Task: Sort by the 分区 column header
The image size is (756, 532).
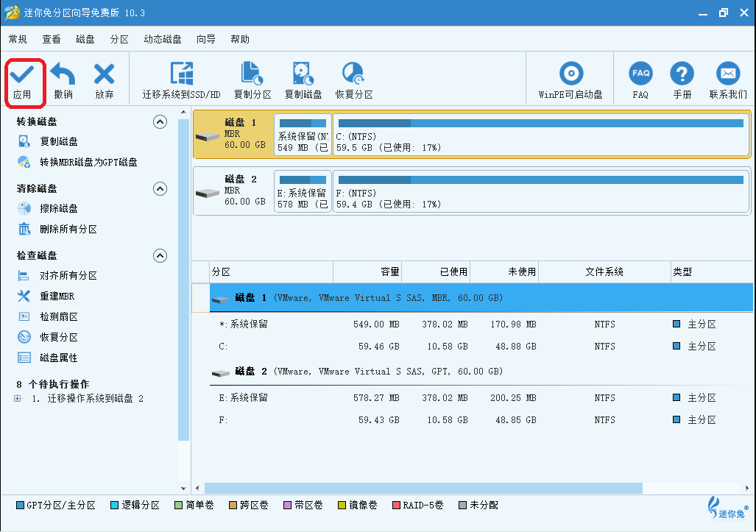Action: click(272, 272)
